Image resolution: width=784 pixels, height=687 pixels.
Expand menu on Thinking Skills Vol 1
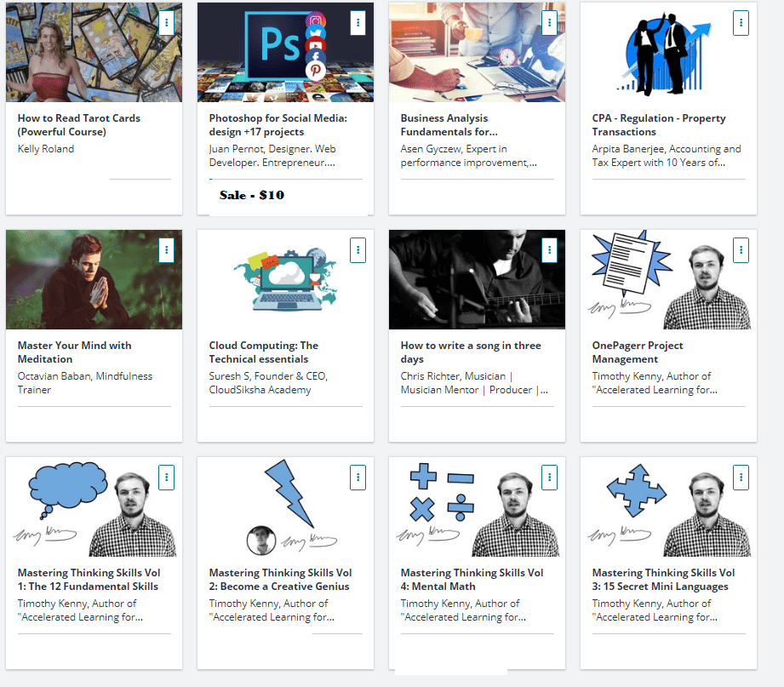[x=167, y=478]
